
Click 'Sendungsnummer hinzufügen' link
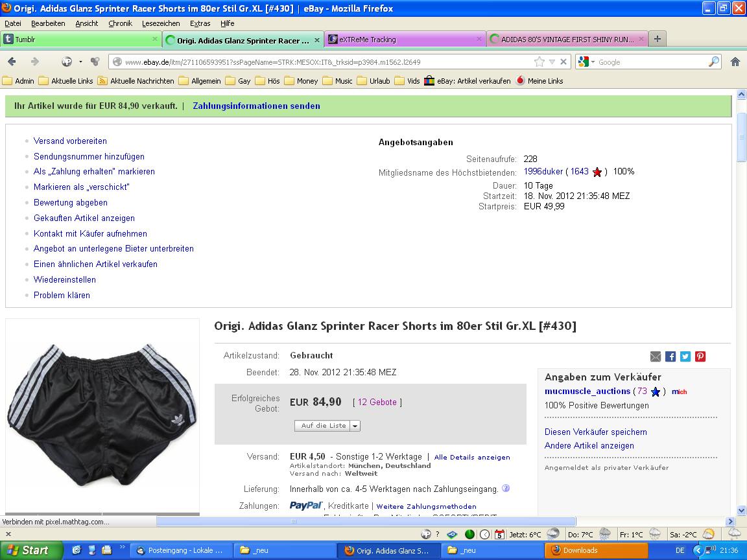click(89, 156)
